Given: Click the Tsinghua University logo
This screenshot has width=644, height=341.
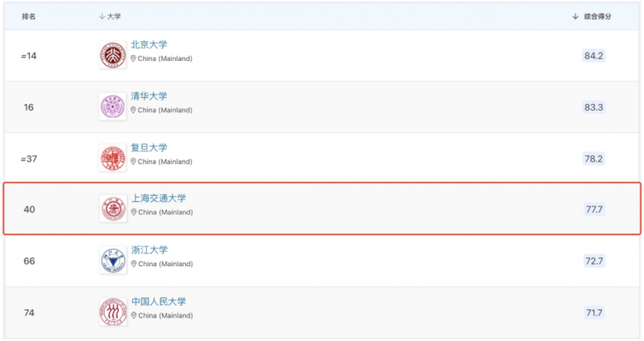Looking at the screenshot, I should coord(112,107).
